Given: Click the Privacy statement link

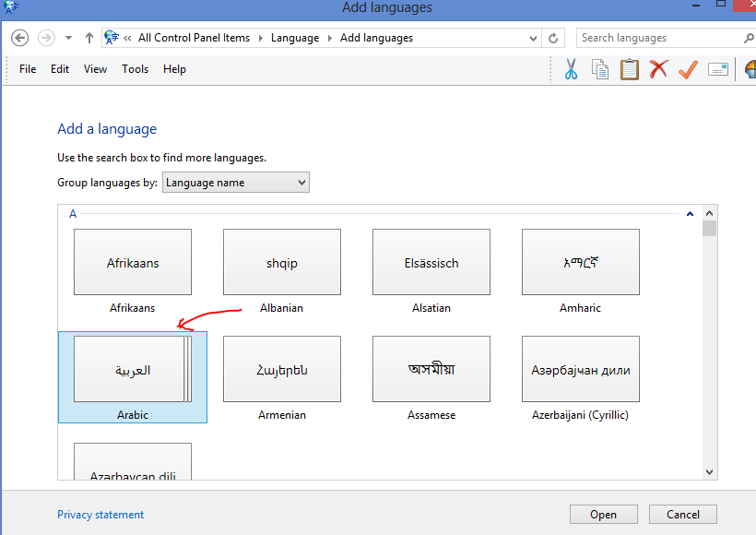Looking at the screenshot, I should (100, 514).
